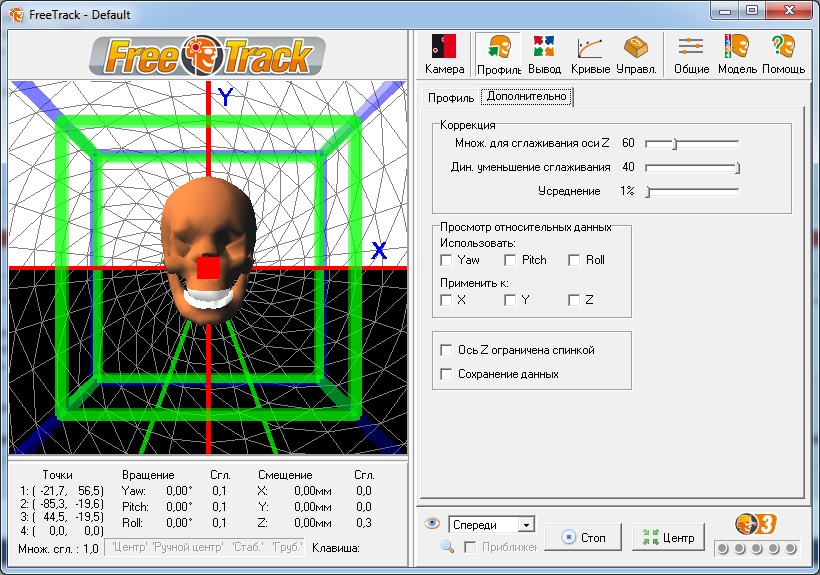Click the FreeTrack logo banner
Screen dimensions: 820x575
tap(208, 55)
